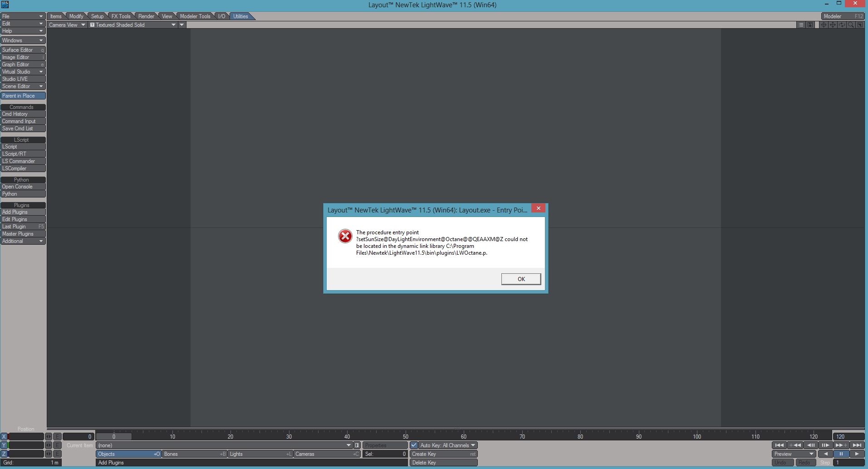This screenshot has height=469, width=868.
Task: Switch to the Modify tab
Action: coord(76,16)
